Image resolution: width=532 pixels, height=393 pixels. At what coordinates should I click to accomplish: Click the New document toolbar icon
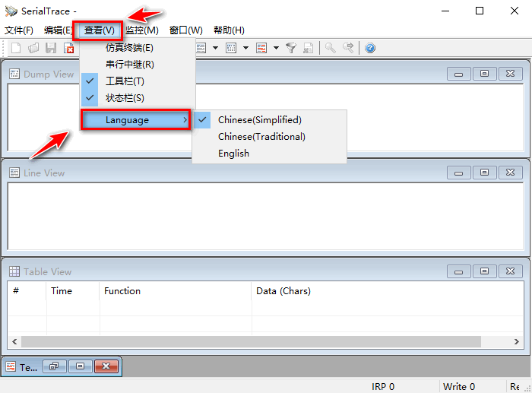(16, 48)
